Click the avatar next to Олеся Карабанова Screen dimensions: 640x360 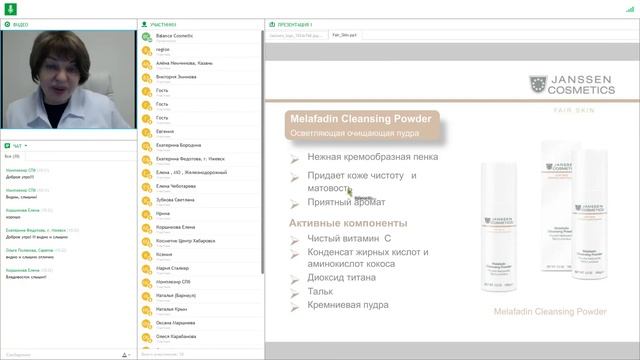pos(147,338)
